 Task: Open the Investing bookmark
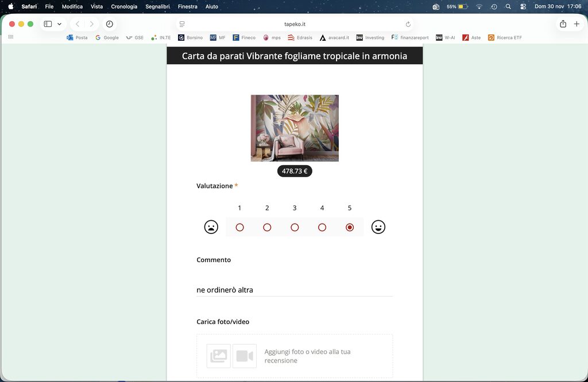click(x=370, y=38)
